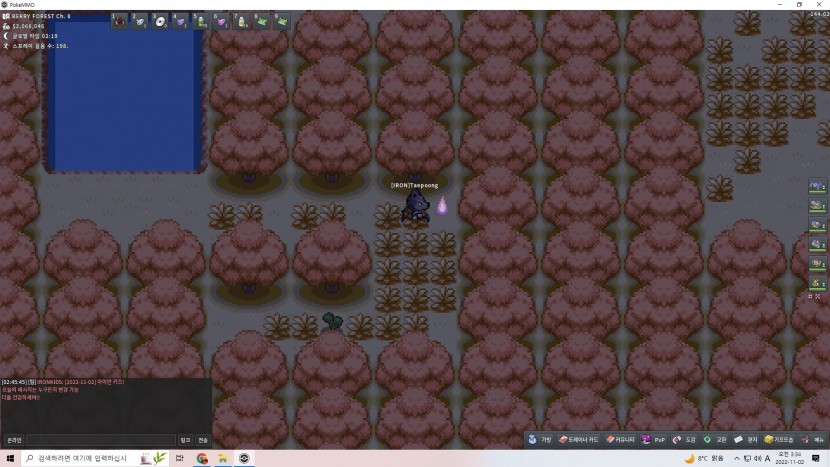This screenshot has height=467, width=830.
Task: Open the network icon in system tray
Action: tap(747, 459)
